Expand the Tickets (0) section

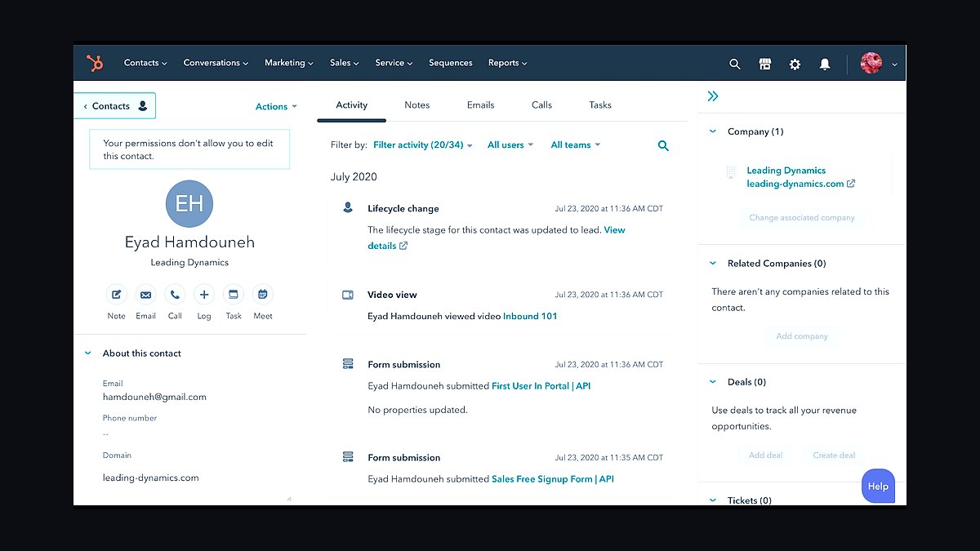tap(713, 500)
